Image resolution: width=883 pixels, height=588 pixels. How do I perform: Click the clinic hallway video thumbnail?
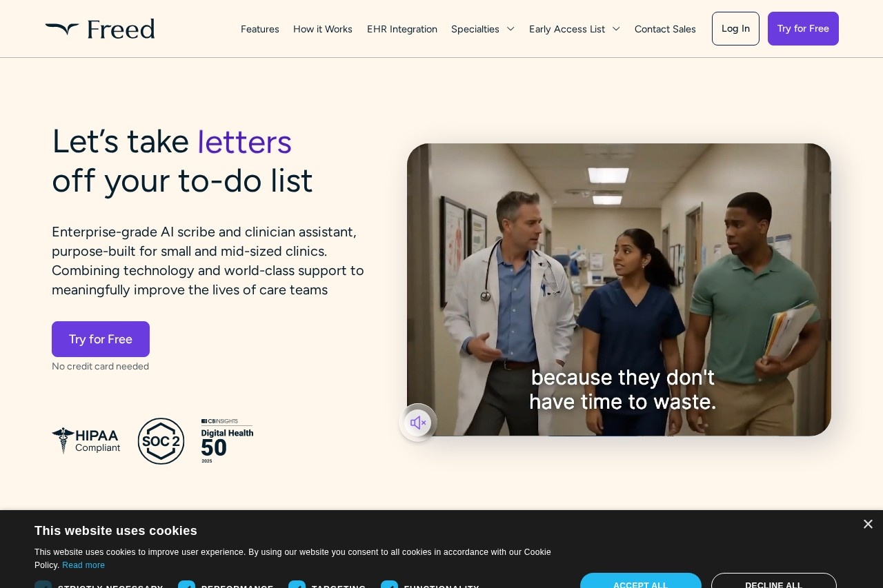[x=619, y=290]
